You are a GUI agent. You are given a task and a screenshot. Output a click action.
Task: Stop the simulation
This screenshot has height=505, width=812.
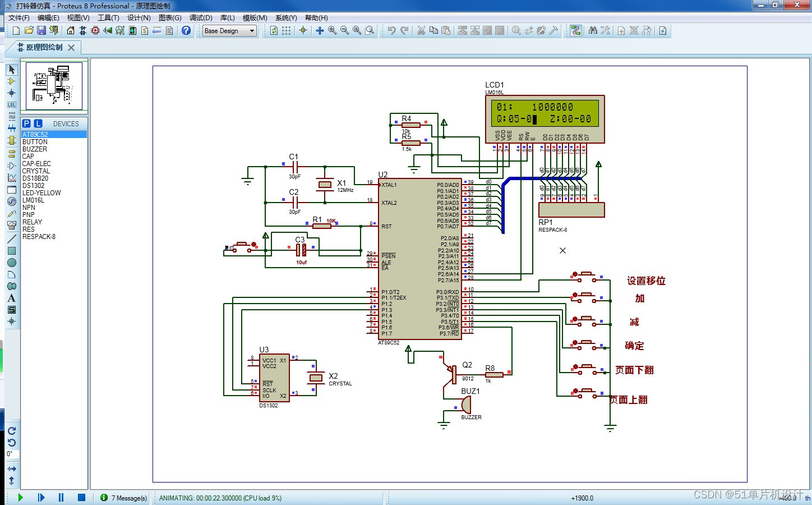(x=81, y=498)
